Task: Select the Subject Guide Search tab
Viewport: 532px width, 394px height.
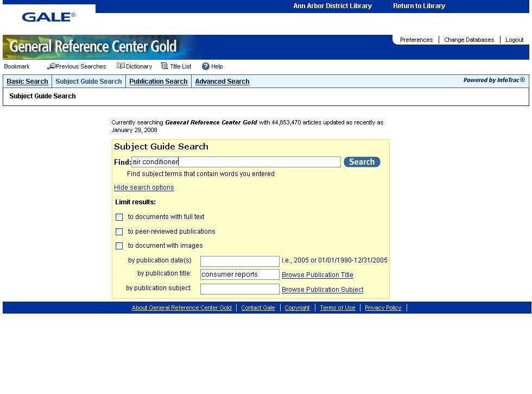Action: click(88, 82)
